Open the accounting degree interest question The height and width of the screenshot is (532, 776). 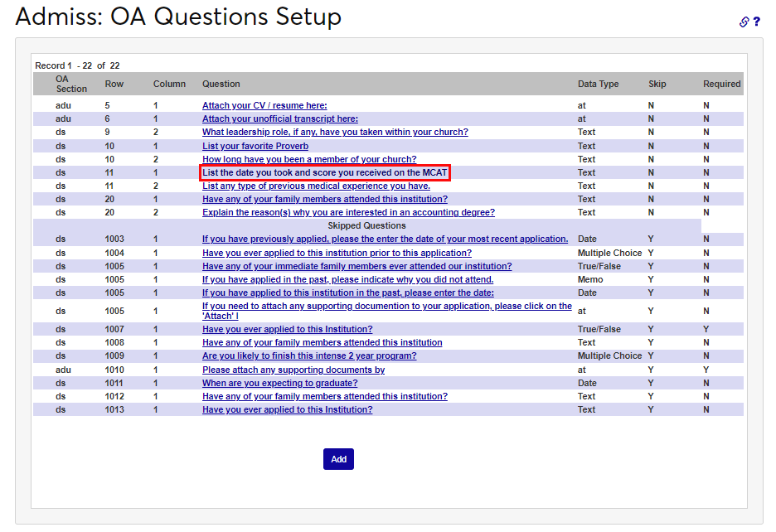click(348, 212)
